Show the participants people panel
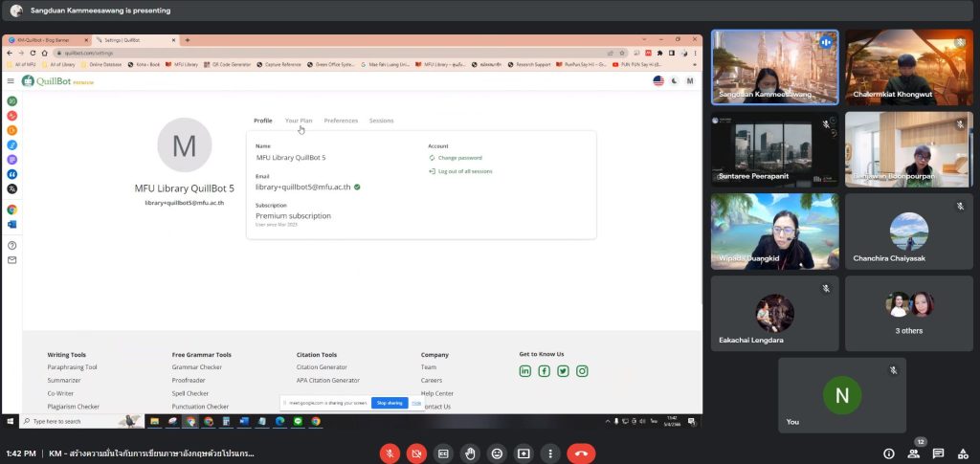The image size is (980, 464). coord(914,453)
